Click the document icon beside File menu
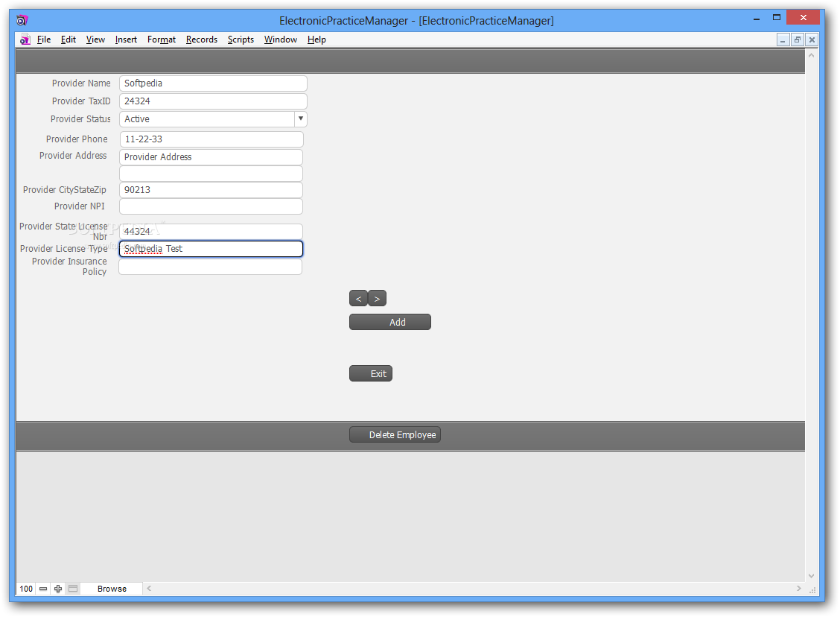The height and width of the screenshot is (617, 840). click(25, 39)
